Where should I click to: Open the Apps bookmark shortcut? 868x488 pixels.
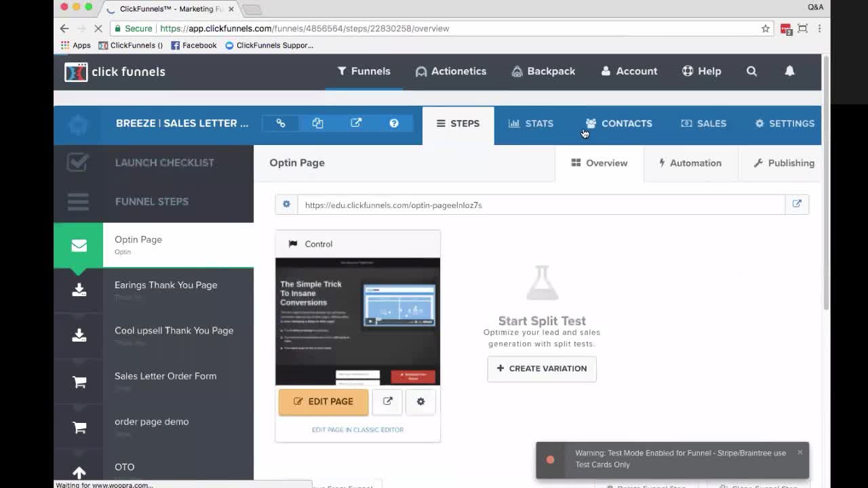pos(75,45)
